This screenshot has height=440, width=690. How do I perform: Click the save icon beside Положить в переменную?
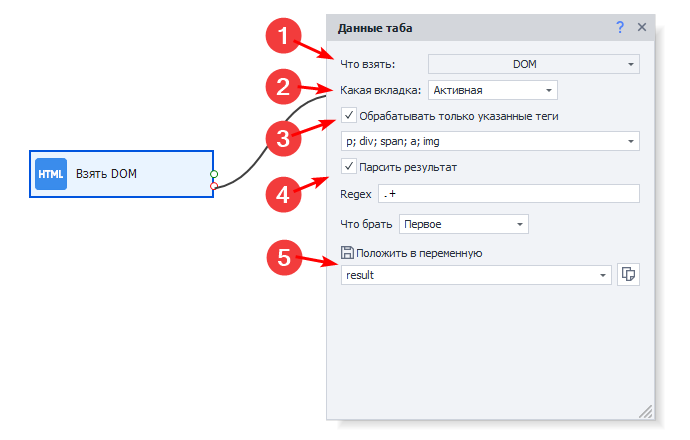point(347,253)
